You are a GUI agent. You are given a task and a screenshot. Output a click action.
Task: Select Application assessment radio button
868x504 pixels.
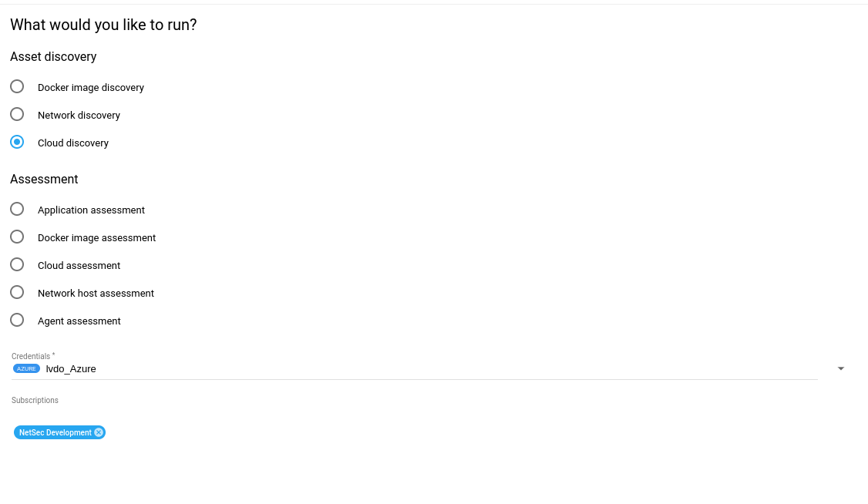(17, 210)
